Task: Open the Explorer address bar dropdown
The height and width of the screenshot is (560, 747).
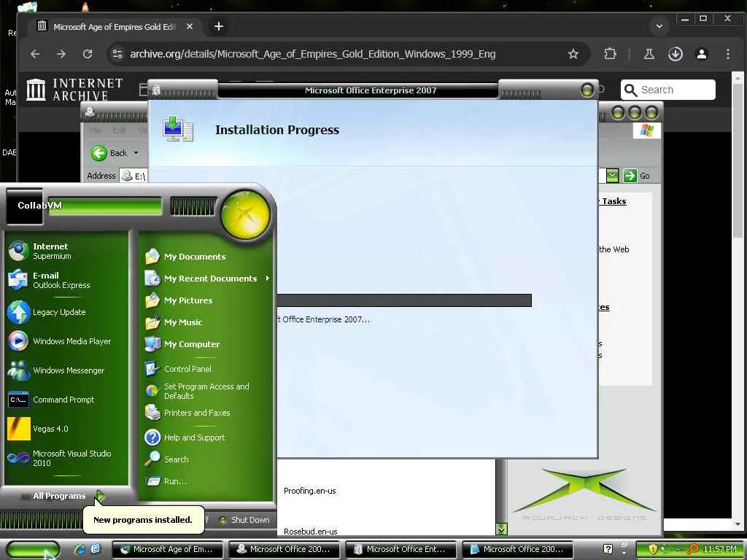Action: (612, 176)
